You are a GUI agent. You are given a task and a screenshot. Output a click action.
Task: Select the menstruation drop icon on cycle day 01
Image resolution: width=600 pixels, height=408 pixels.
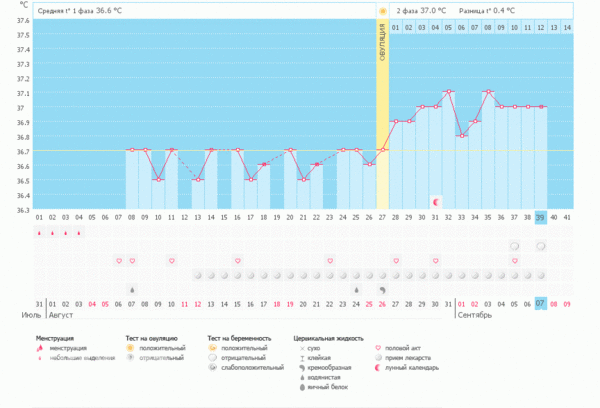click(x=39, y=233)
